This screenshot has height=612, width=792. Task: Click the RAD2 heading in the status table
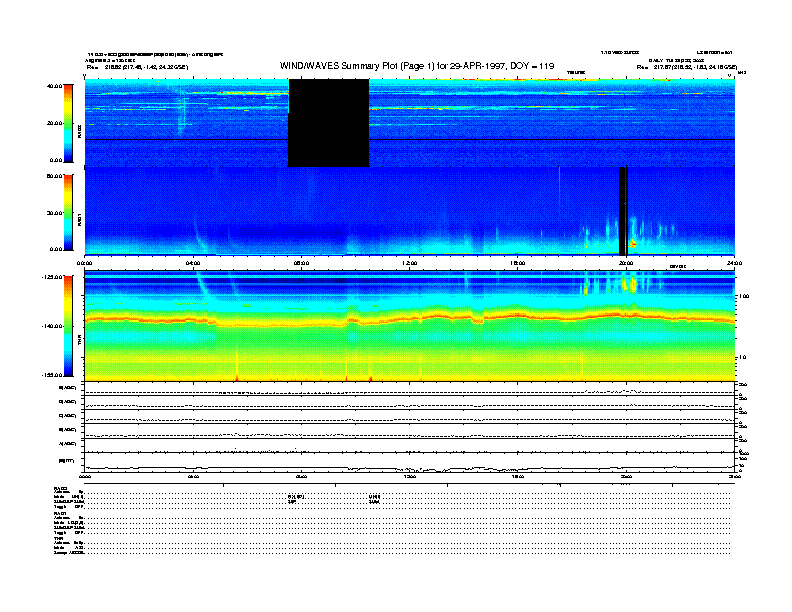(x=61, y=488)
